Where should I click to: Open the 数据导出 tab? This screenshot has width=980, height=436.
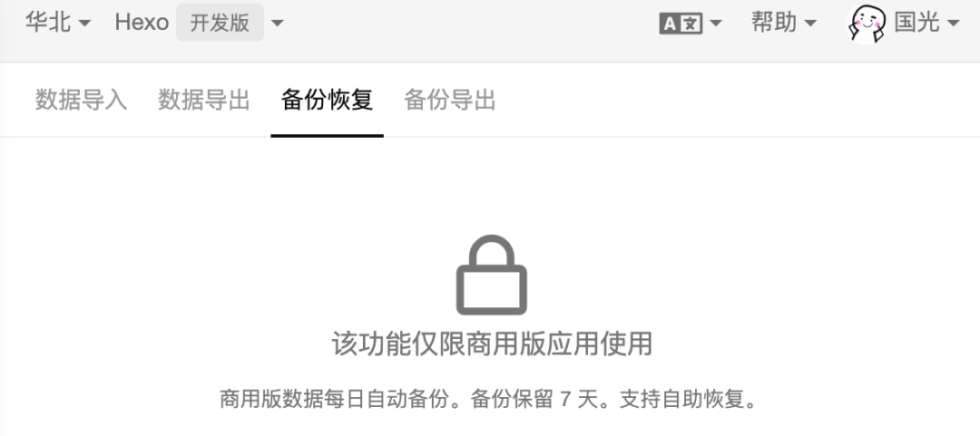204,100
